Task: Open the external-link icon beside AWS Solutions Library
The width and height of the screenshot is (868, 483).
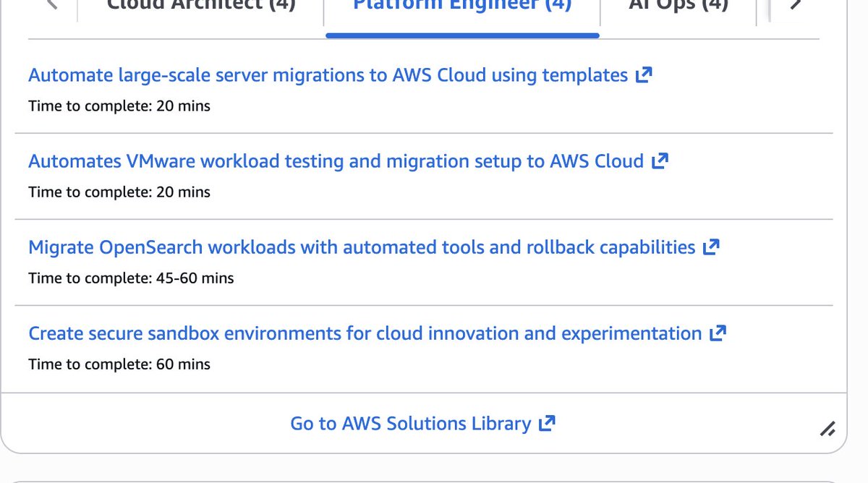Action: pos(547,423)
